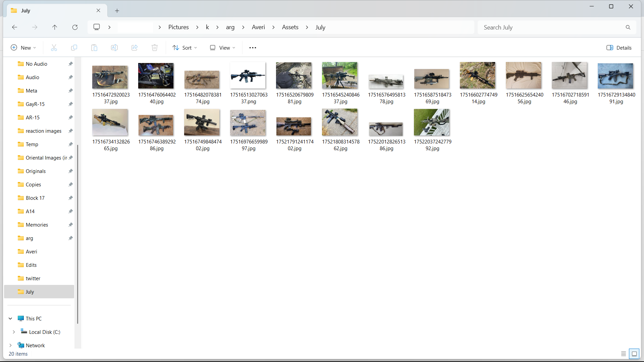Screen dimensions: 644x362
Task: Click the k breadcrumb segment
Action: 207,27
